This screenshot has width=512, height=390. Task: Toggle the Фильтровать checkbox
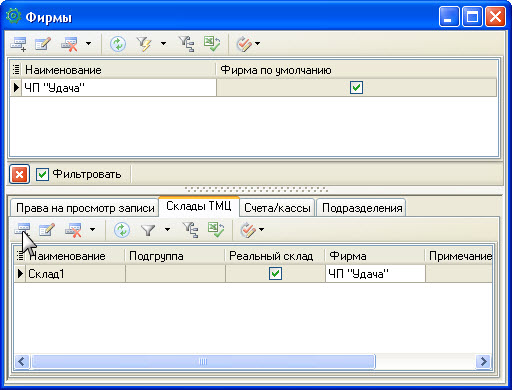click(x=42, y=174)
